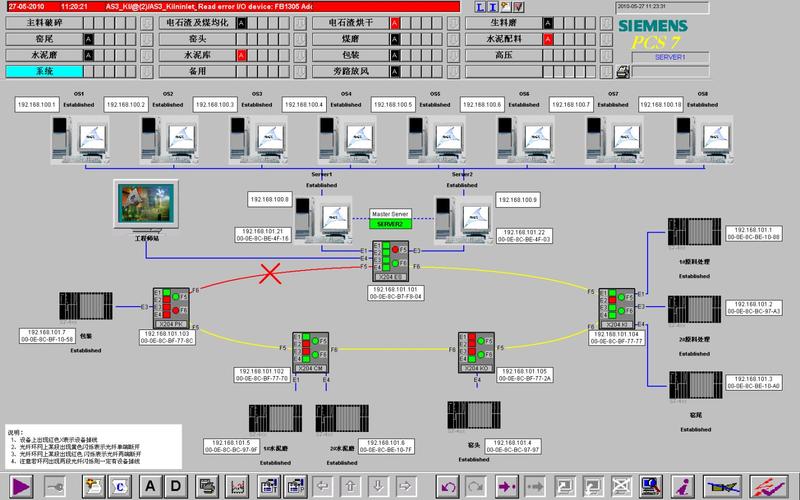Click the address box 192.168.101.101
Screen dimensions: 800x500
(x=396, y=293)
